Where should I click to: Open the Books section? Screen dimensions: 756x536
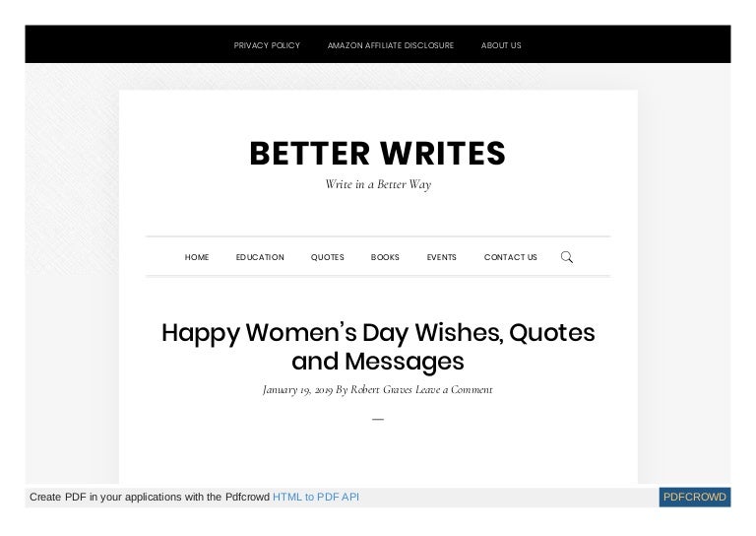385,257
